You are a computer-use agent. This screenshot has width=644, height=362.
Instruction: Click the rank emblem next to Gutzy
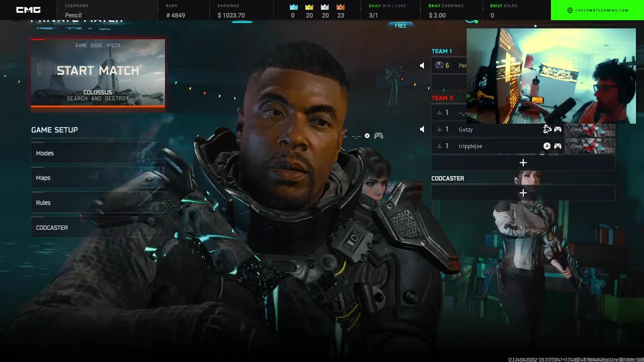click(439, 129)
